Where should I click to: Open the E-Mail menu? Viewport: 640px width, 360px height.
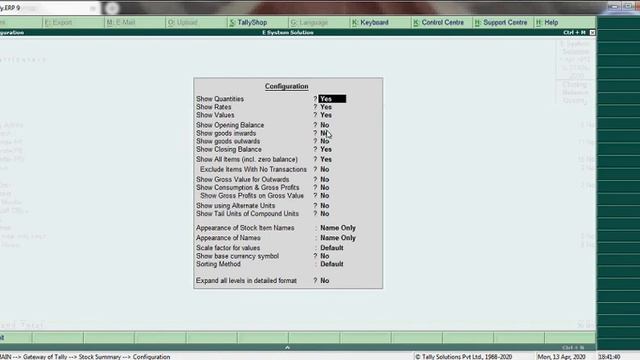tap(121, 22)
